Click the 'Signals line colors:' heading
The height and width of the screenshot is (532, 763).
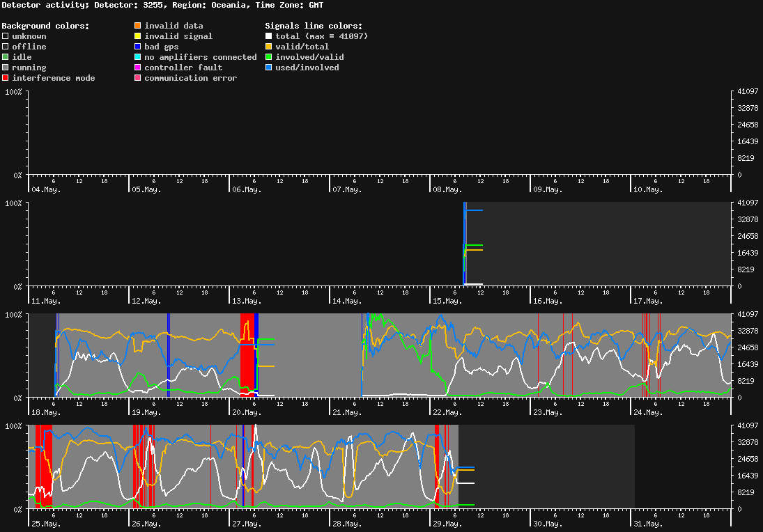(314, 26)
